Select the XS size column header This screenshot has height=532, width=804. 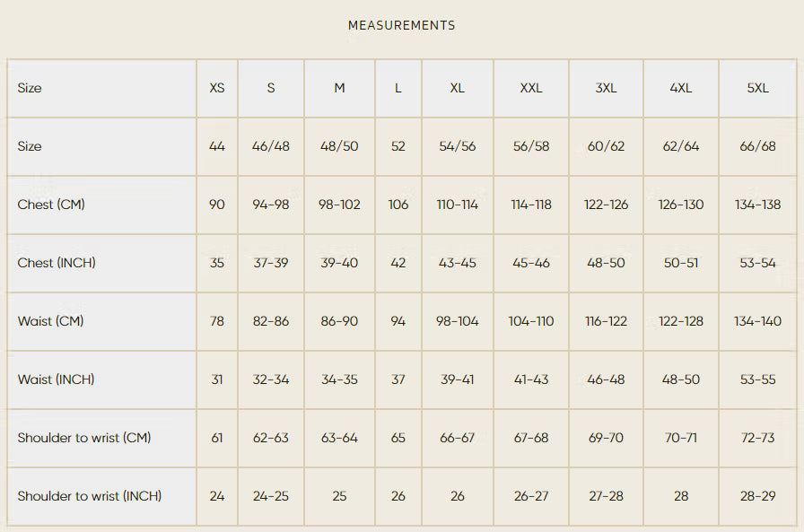point(217,88)
